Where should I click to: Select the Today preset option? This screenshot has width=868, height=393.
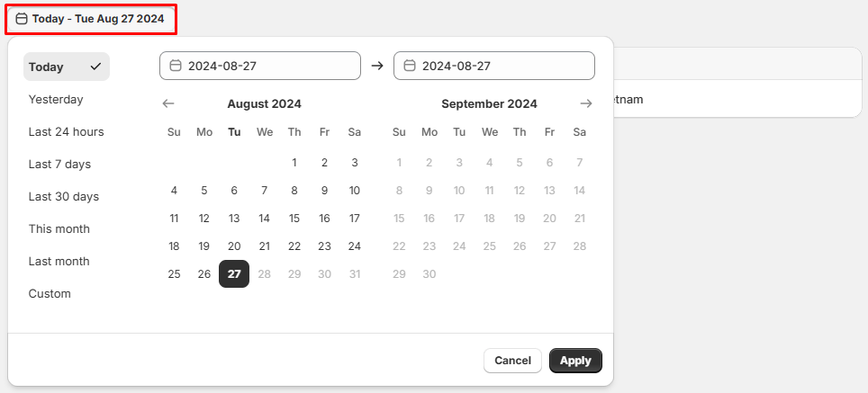click(66, 67)
